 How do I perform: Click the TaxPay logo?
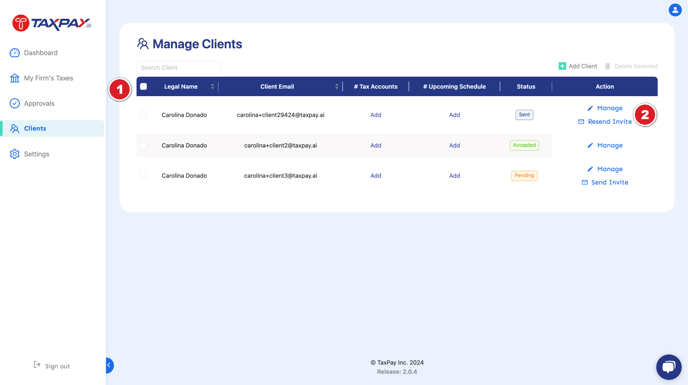click(x=52, y=23)
